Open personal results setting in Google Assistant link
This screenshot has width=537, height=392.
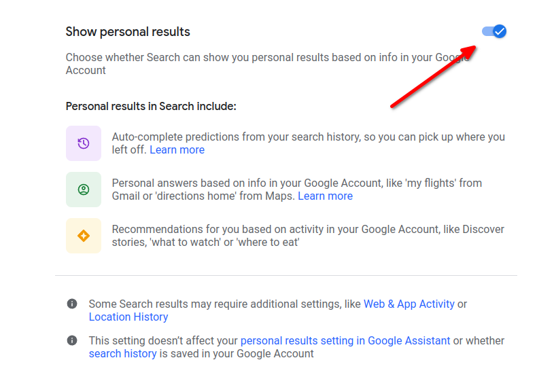(345, 341)
